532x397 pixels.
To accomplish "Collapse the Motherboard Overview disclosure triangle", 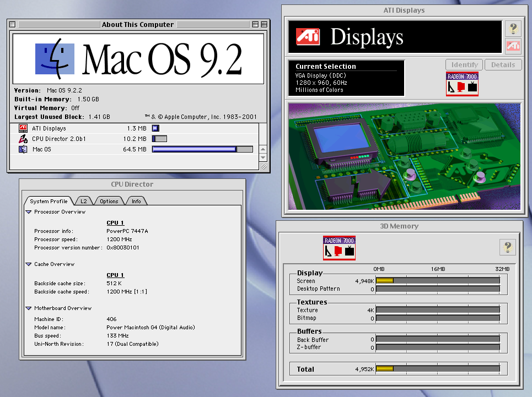I will 29,308.
